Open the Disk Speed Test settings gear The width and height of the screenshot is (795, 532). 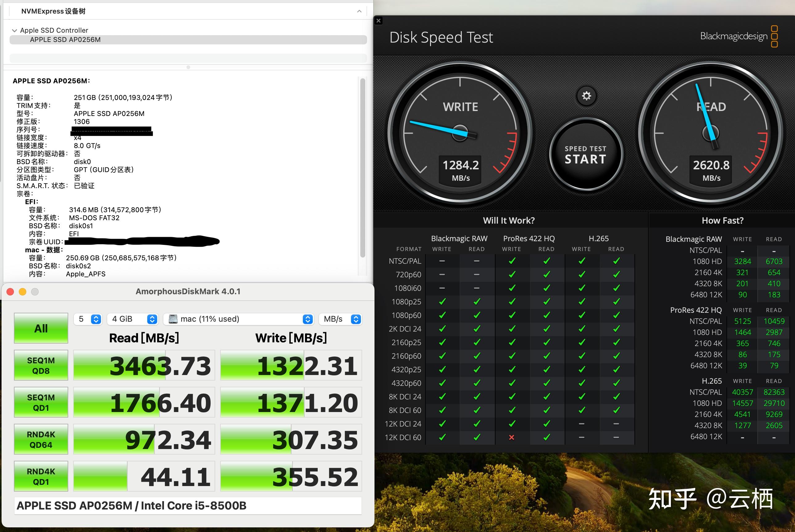tap(586, 96)
